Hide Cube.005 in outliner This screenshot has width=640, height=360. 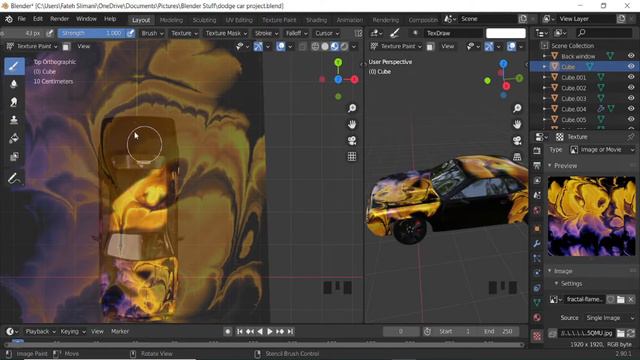631,120
